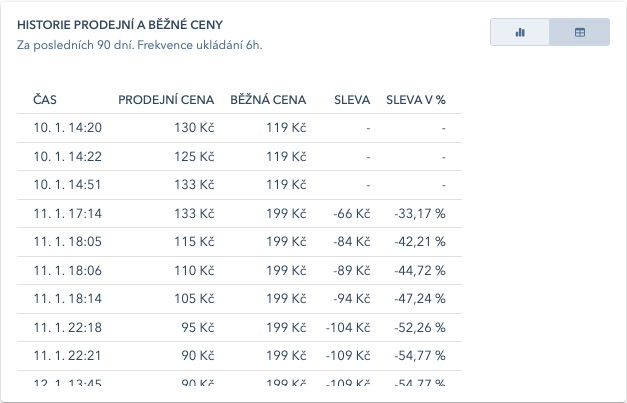Select the row dated 10. 1. 14:20
The height and width of the screenshot is (403, 627).
tap(239, 128)
